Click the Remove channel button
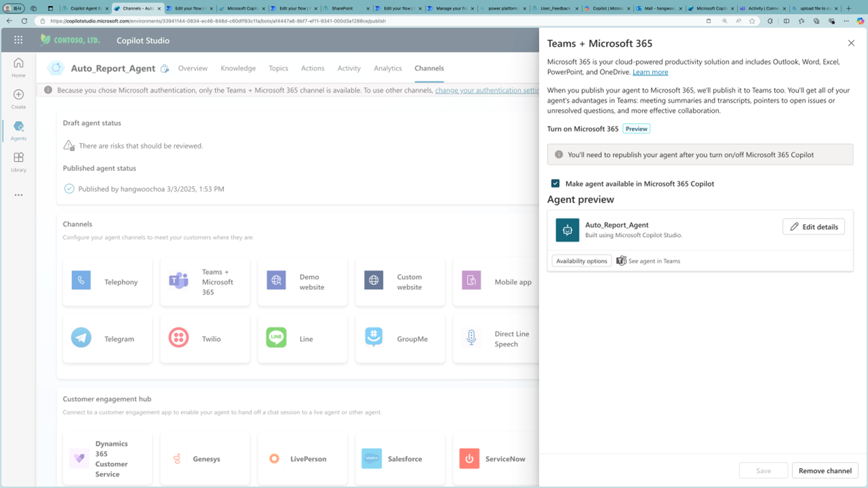Viewport: 868px width, 488px height. [x=825, y=470]
